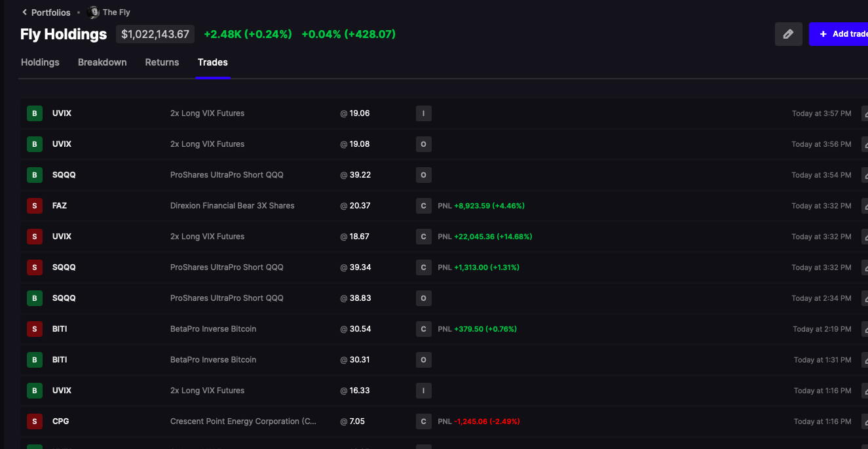The height and width of the screenshot is (449, 868).
Task: Click timestamp Today at 3:54 PM
Action: [x=821, y=175]
